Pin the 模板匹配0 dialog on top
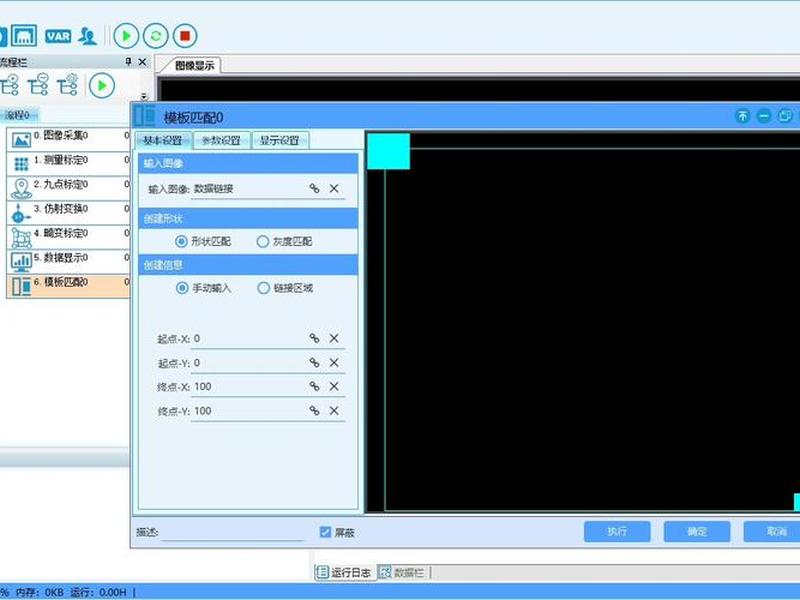Viewport: 800px width, 600px height. tap(743, 116)
